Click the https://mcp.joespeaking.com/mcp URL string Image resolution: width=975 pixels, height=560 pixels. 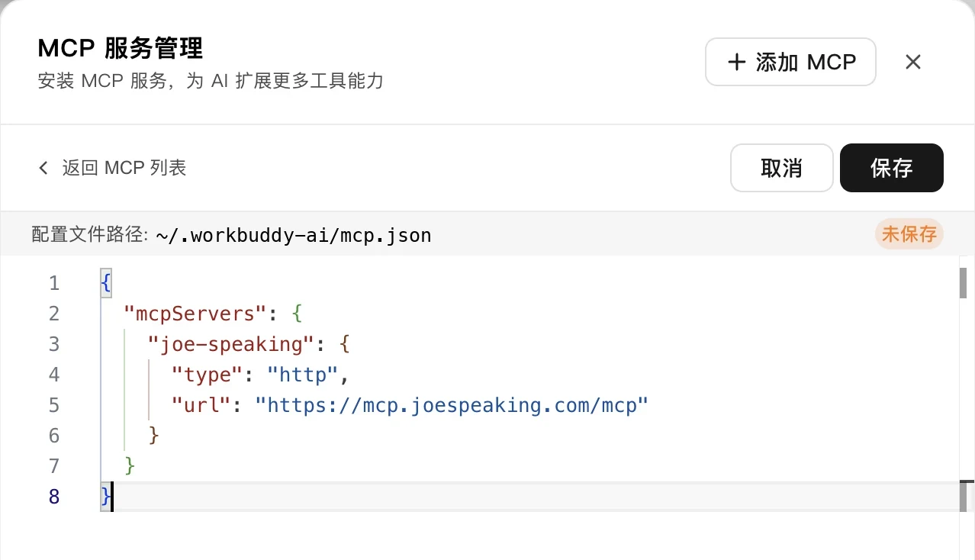[x=452, y=405]
